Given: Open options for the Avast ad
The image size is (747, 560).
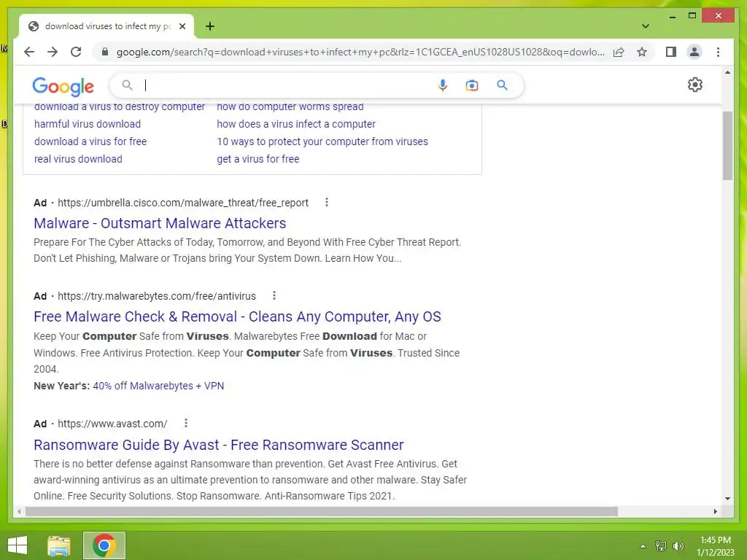Looking at the screenshot, I should 186,423.
